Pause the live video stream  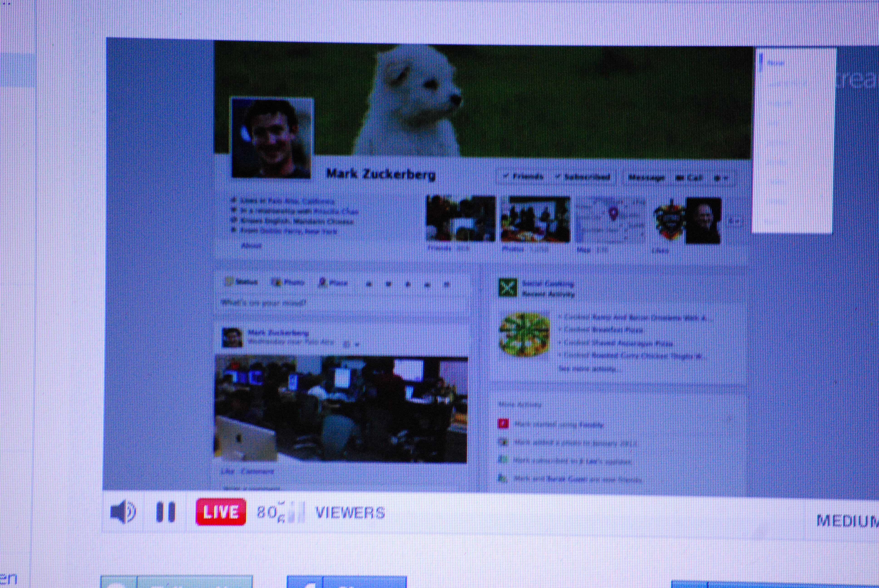(x=165, y=512)
